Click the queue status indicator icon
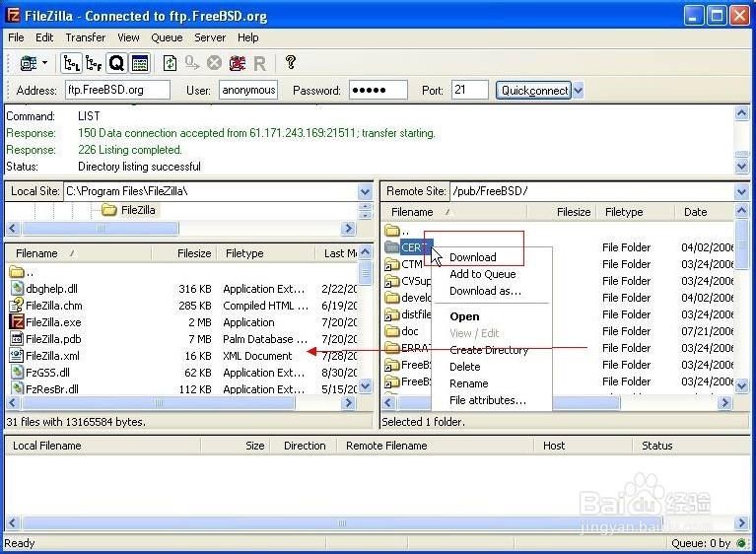Screen dimensions: 756x554 pyautogui.click(x=741, y=543)
